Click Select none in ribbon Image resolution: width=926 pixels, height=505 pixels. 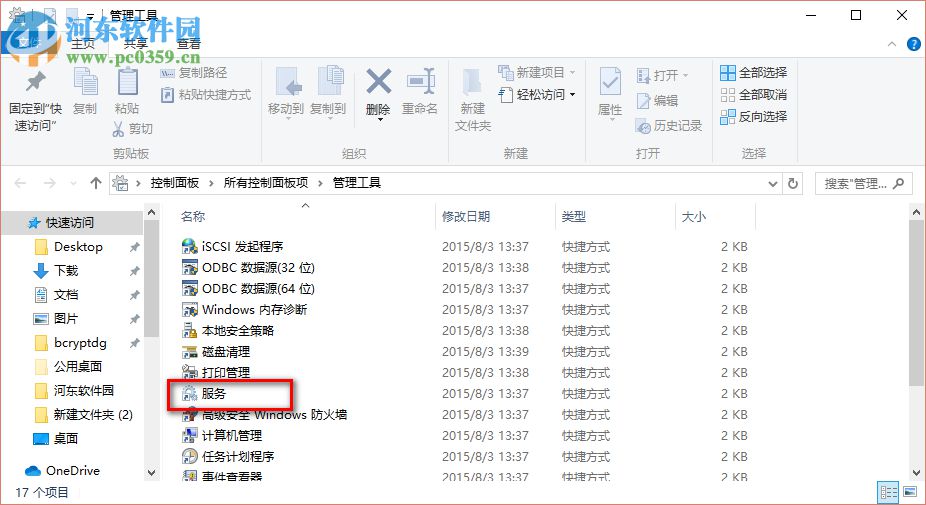pos(754,95)
